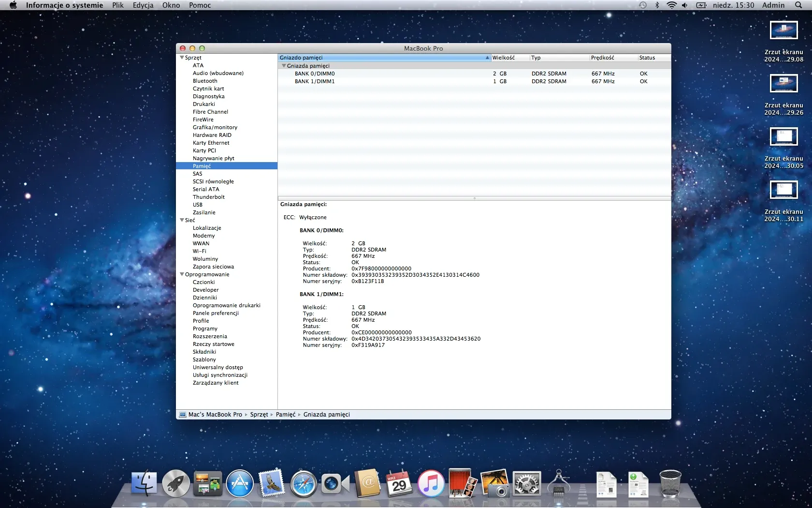Launch Safari compass icon in dock
The image size is (812, 508).
[x=304, y=483]
